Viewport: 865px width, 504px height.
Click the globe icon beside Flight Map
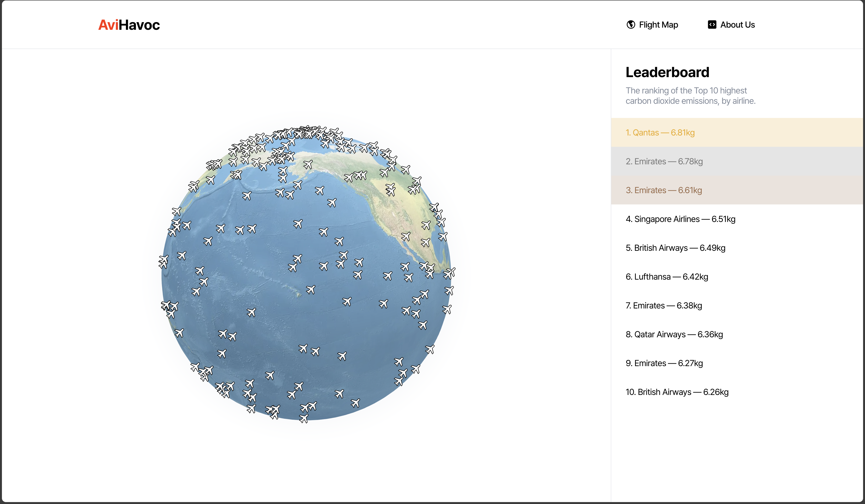pyautogui.click(x=630, y=25)
